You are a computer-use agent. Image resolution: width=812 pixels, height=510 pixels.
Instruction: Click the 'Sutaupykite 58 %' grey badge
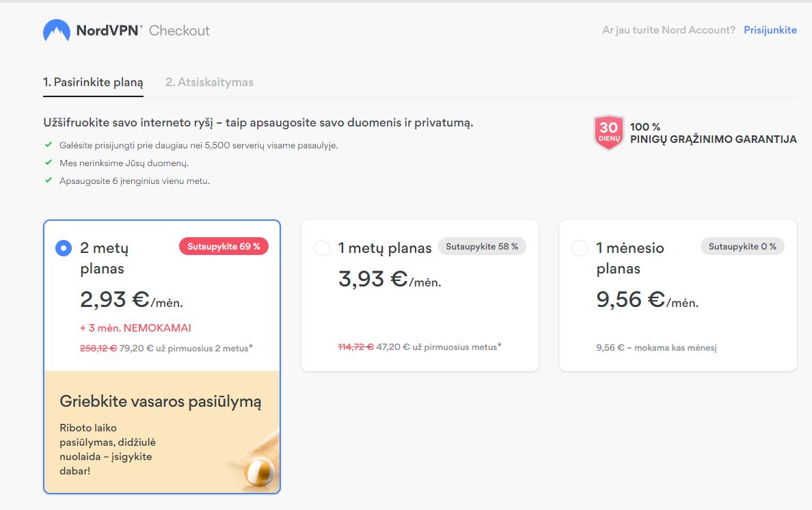[482, 247]
